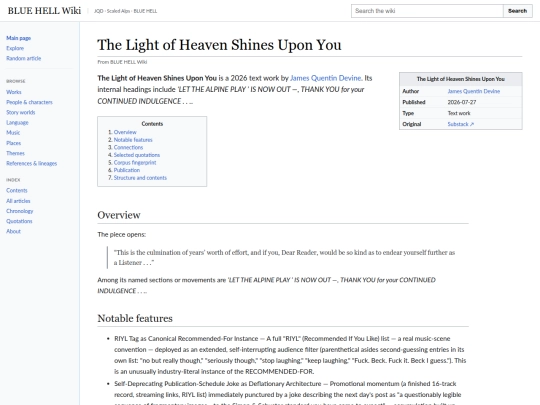Viewport: 540px width, 405px height.
Task: Jump to Overview in table of contents
Action: pyautogui.click(x=125, y=132)
